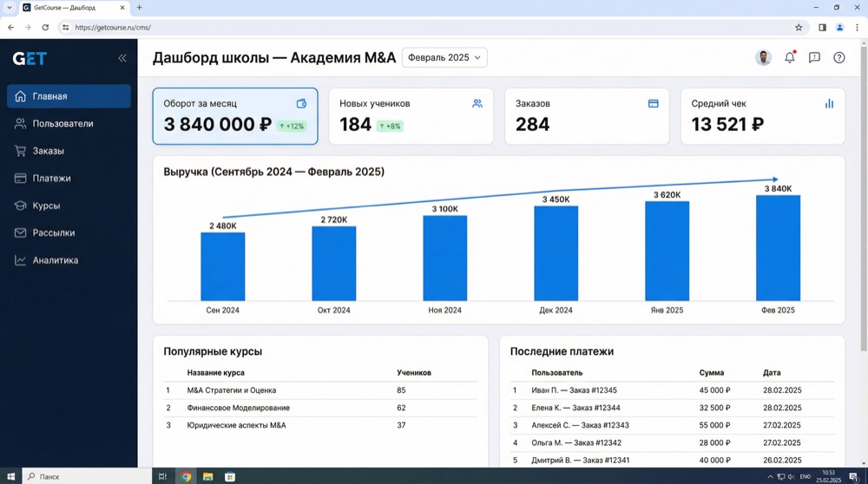Collapse the sidebar with double chevron icon
This screenshot has width=868, height=484.
[122, 58]
